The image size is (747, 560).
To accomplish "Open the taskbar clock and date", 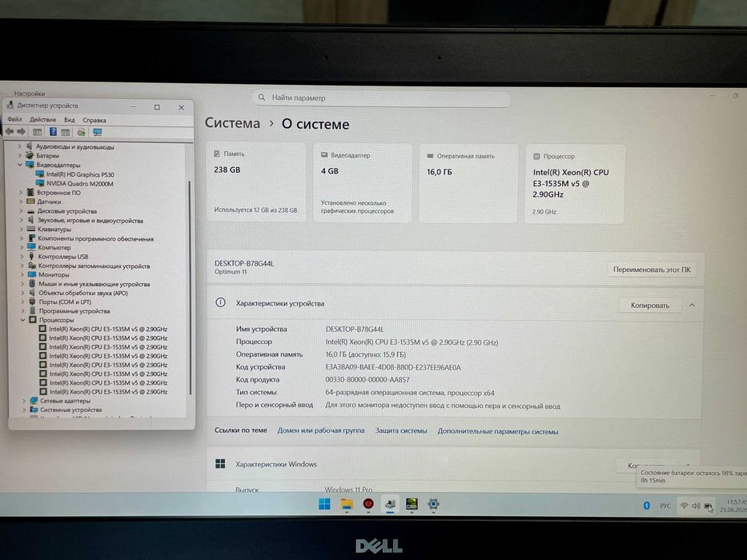I will pyautogui.click(x=735, y=506).
